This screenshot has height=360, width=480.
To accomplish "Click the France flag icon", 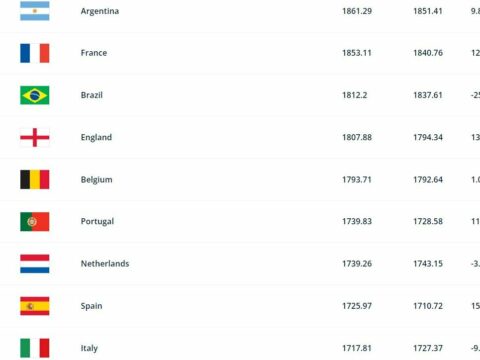I will point(35,53).
